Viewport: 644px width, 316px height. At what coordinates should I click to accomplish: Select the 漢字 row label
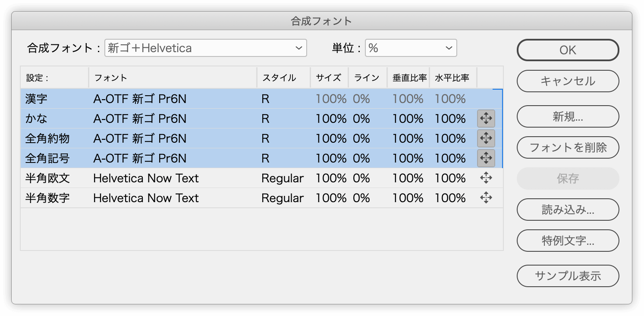pyautogui.click(x=36, y=99)
